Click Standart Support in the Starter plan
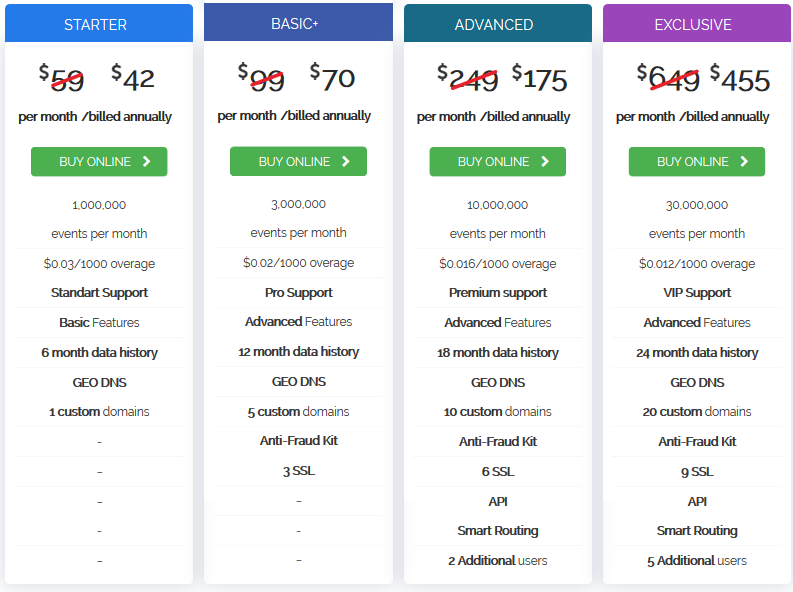Viewport: 793px width, 592px height. [x=99, y=293]
